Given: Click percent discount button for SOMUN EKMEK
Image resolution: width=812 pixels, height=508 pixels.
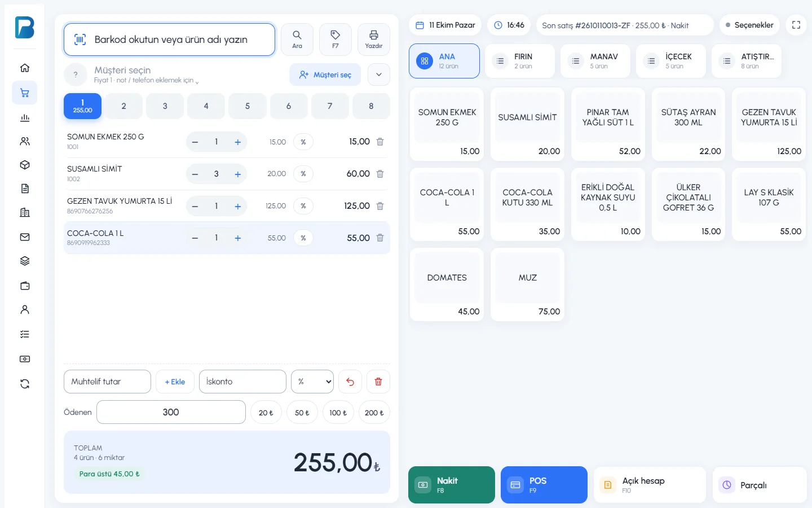Looking at the screenshot, I should (303, 142).
